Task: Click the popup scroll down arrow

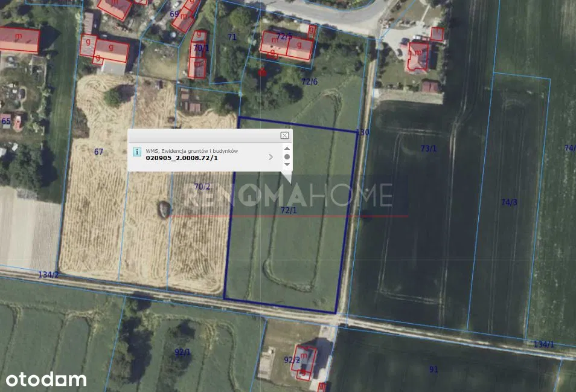Action: click(x=287, y=164)
